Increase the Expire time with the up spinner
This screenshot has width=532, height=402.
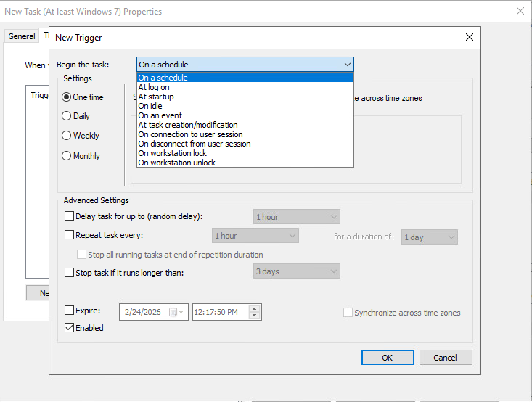point(255,308)
